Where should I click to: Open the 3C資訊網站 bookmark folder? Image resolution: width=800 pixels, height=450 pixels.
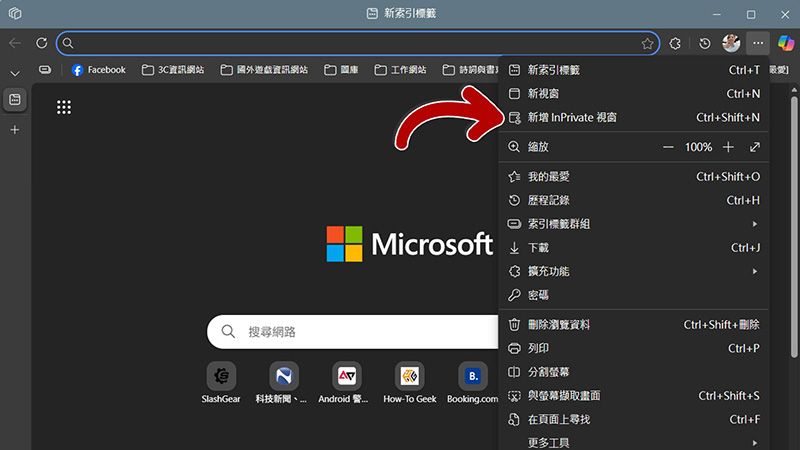pos(173,70)
